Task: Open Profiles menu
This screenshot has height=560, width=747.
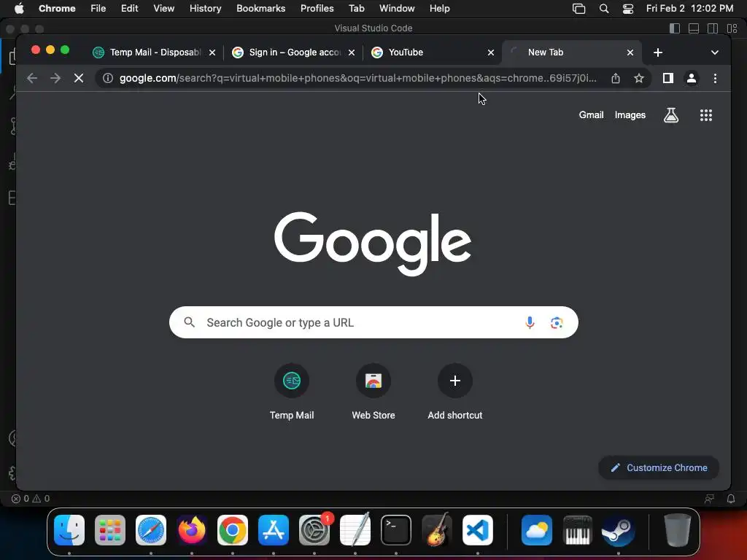Action: click(317, 9)
